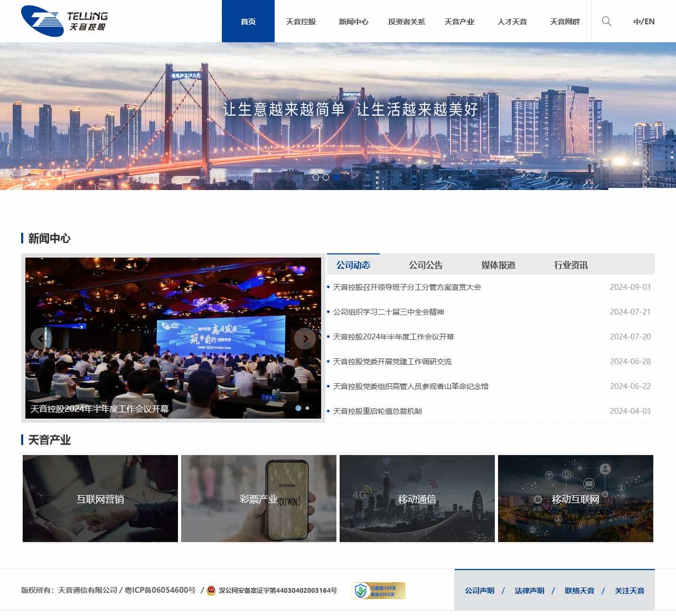The width and height of the screenshot is (676, 616).
Task: Click the police badge icon in footer
Action: (211, 590)
